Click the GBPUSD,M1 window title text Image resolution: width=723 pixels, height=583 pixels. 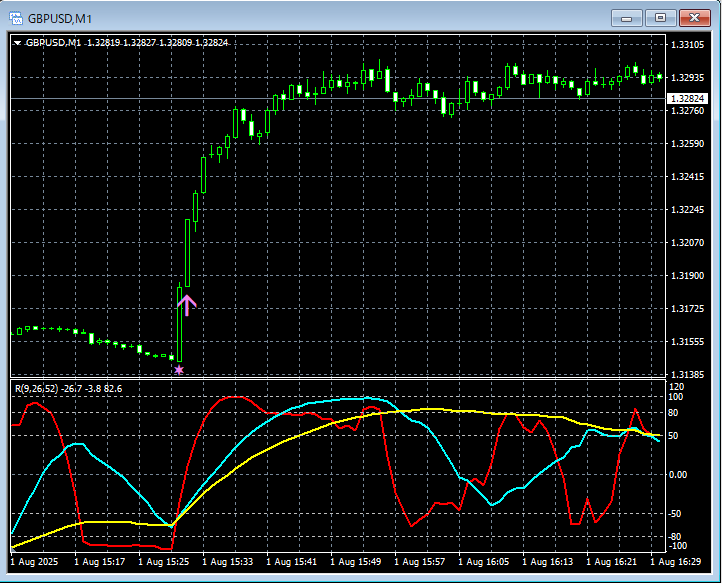[x=58, y=17]
